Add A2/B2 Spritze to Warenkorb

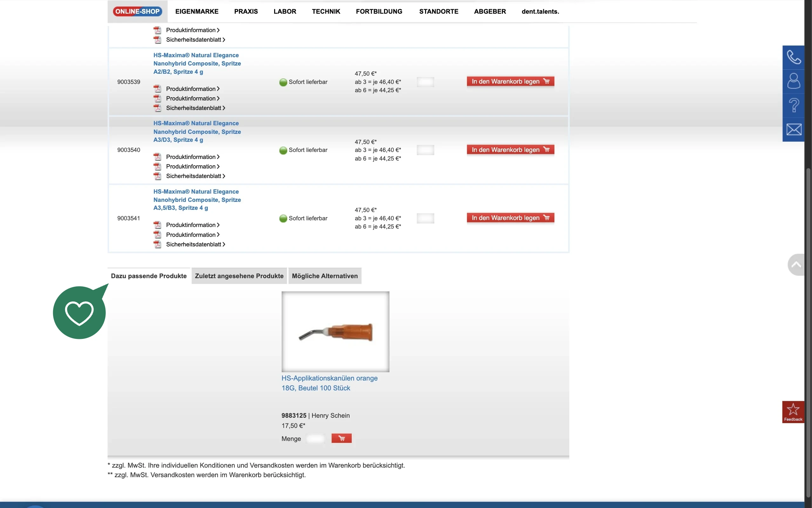click(x=510, y=81)
